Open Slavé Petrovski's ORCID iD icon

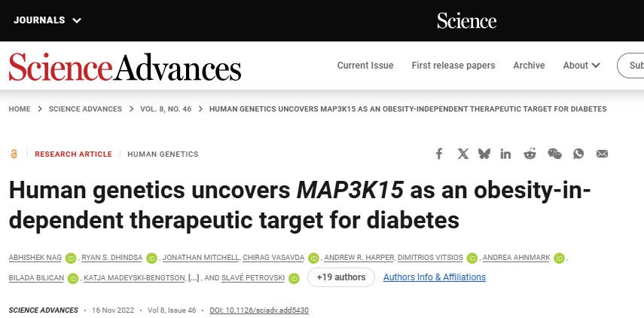click(294, 278)
